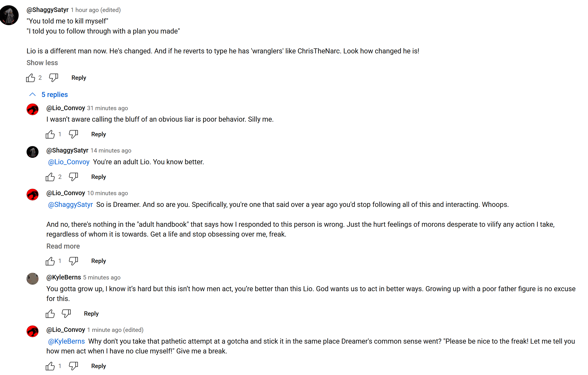588x375 pixels.
Task: Dislike Lio_Convoy's 10 minutes ago reply
Action: [x=73, y=261]
